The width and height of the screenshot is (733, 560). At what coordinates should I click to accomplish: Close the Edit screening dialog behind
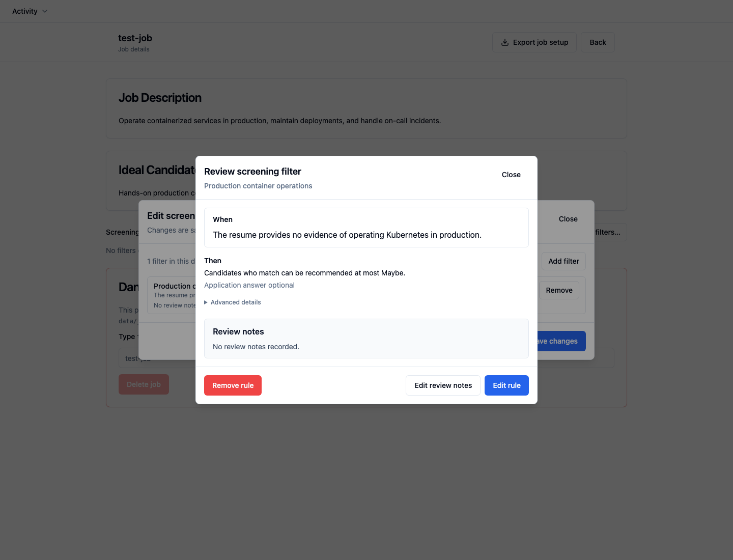point(568,219)
